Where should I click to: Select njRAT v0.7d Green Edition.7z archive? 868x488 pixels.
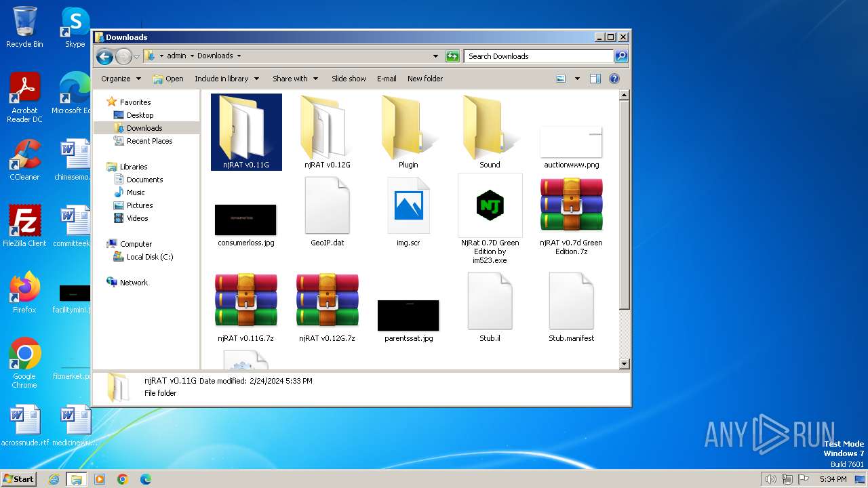(571, 216)
